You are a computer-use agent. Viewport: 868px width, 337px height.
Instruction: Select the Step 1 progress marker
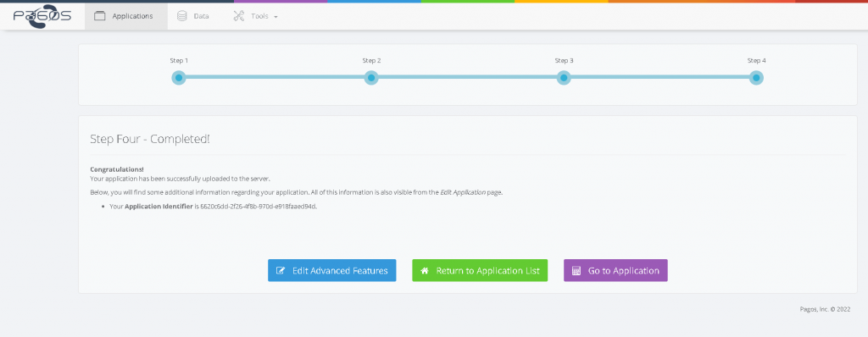point(178,78)
